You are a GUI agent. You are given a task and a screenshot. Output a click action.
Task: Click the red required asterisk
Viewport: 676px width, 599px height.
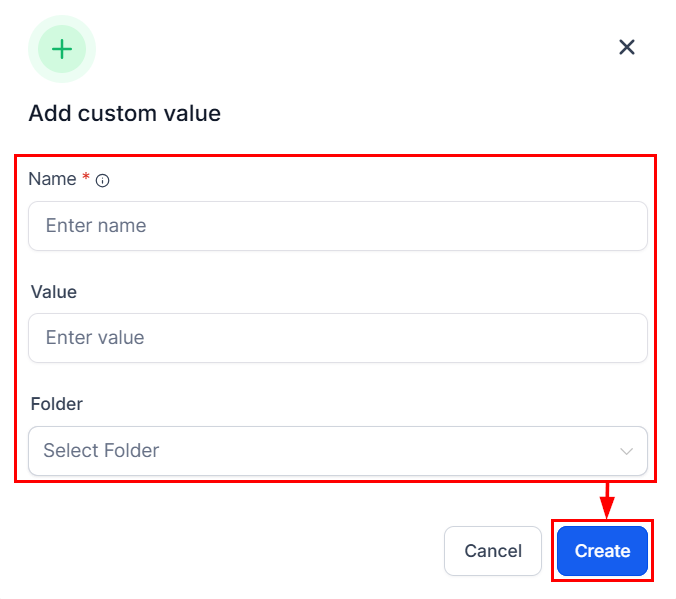[x=86, y=178]
